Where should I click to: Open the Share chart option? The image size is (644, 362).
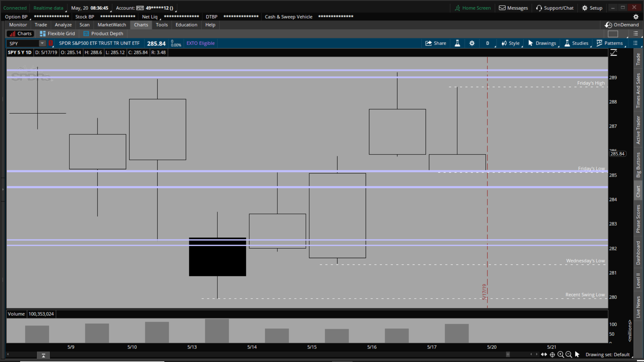(435, 43)
